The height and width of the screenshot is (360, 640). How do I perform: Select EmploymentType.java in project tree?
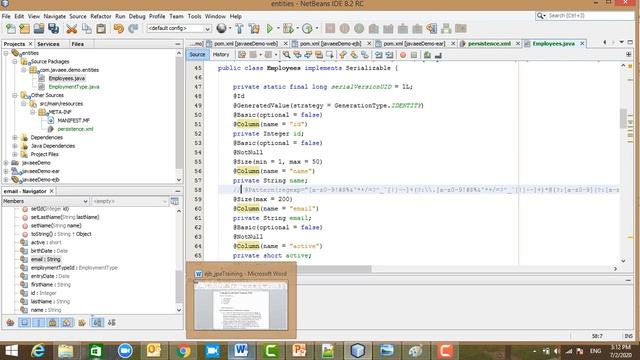pyautogui.click(x=74, y=87)
